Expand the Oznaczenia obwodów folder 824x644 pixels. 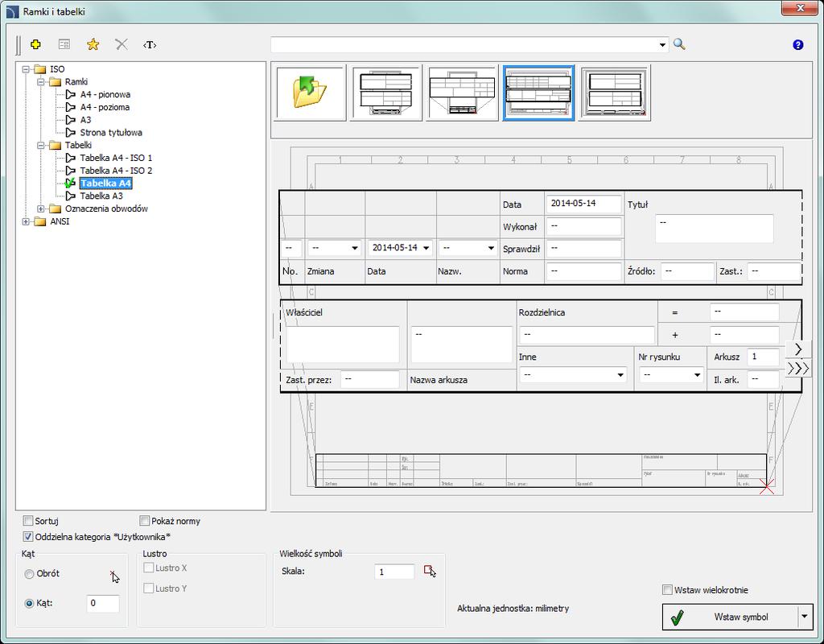(x=40, y=208)
